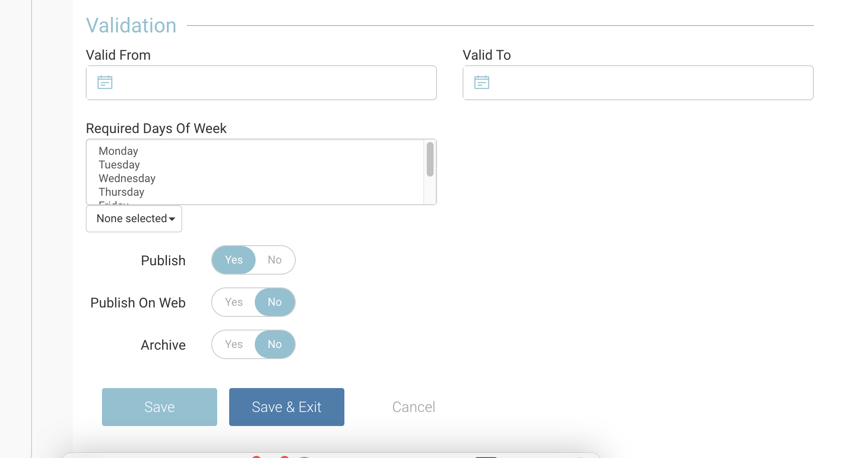Viewport: 868px width, 458px height.
Task: Open the None selected dropdown
Action: [134, 219]
